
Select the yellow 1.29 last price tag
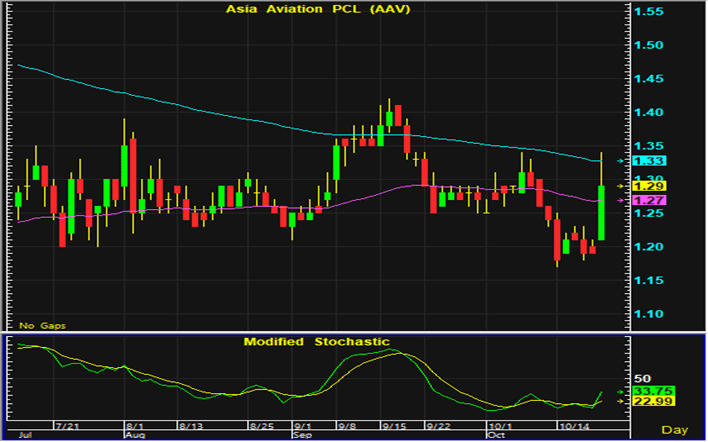[649, 186]
